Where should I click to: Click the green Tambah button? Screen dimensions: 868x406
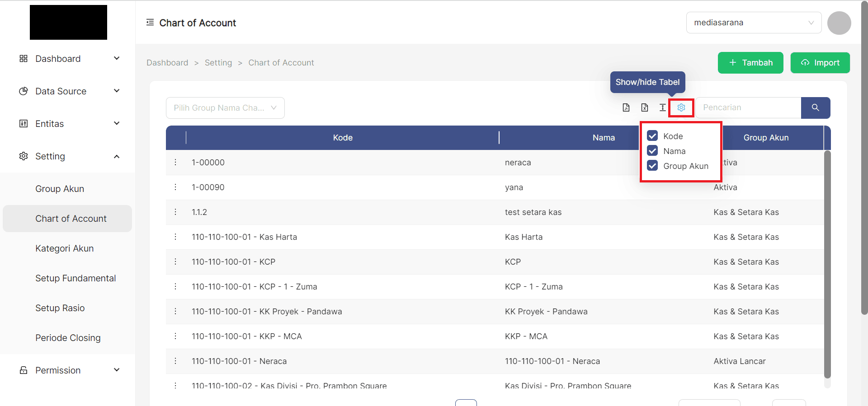click(750, 63)
